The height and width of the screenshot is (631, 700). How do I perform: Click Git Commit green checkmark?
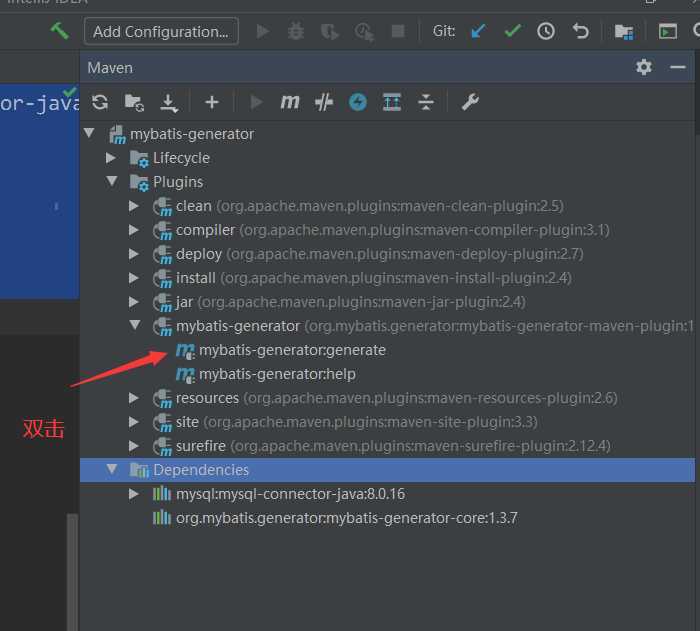[x=512, y=31]
